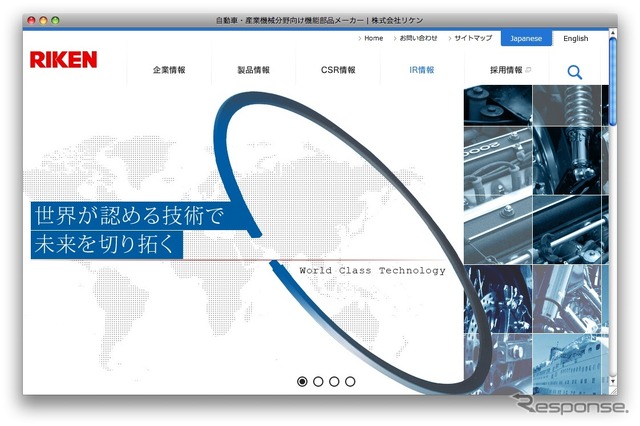Image resolution: width=640 pixels, height=426 pixels.
Task: Click the cruise ship thumbnail image
Action: pyautogui.click(x=567, y=364)
